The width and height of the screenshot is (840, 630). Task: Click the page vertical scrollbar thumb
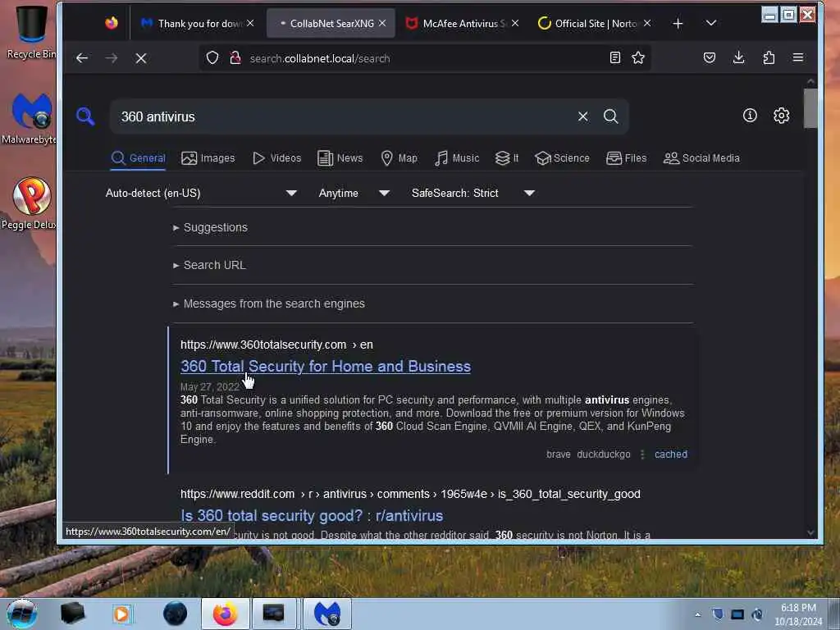point(810,108)
